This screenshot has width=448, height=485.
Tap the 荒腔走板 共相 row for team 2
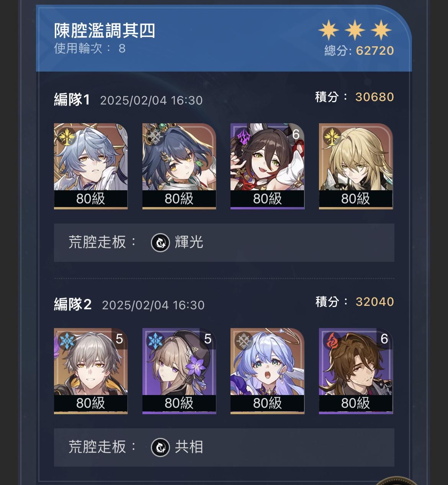tap(224, 447)
